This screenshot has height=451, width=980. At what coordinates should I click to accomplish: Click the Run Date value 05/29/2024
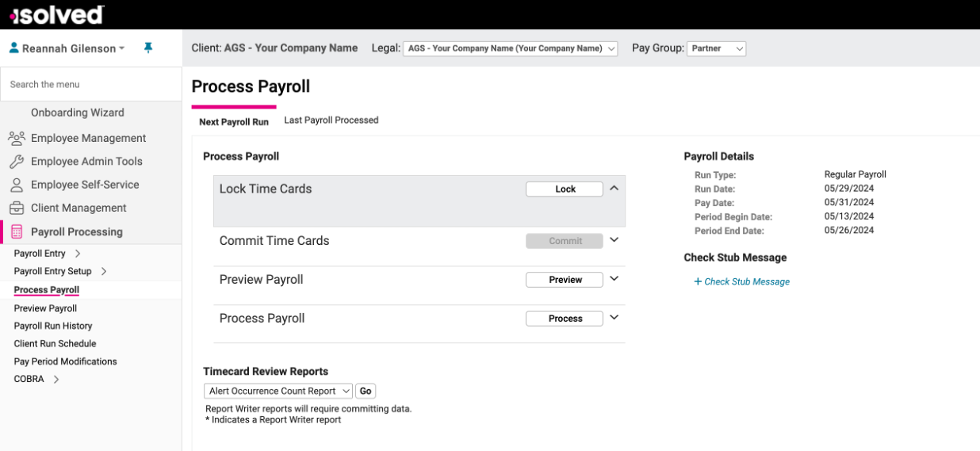(x=849, y=189)
